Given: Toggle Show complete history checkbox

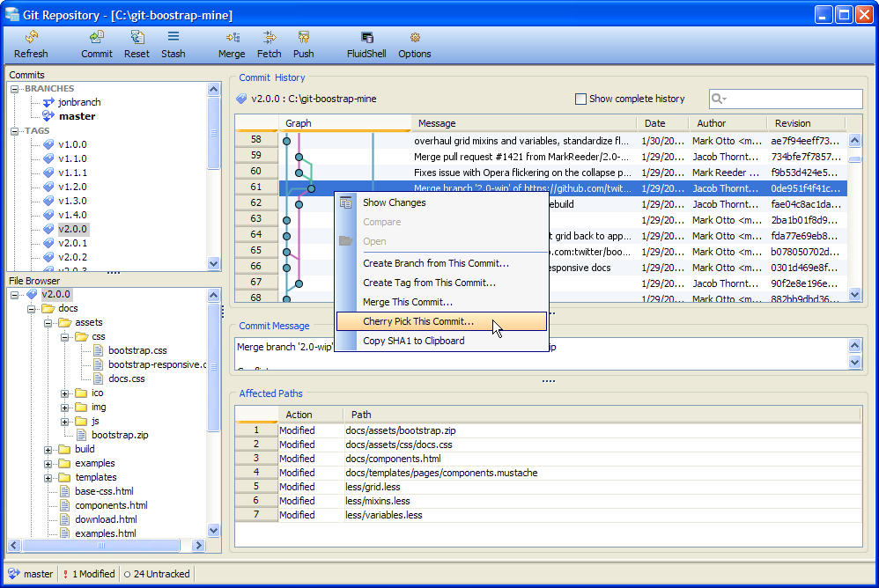Looking at the screenshot, I should pyautogui.click(x=580, y=99).
